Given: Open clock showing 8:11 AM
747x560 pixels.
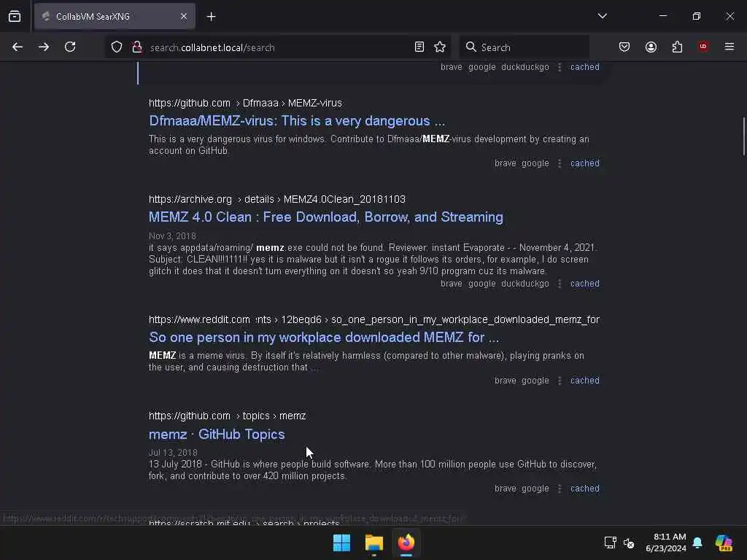Looking at the screenshot, I should click(x=666, y=542).
